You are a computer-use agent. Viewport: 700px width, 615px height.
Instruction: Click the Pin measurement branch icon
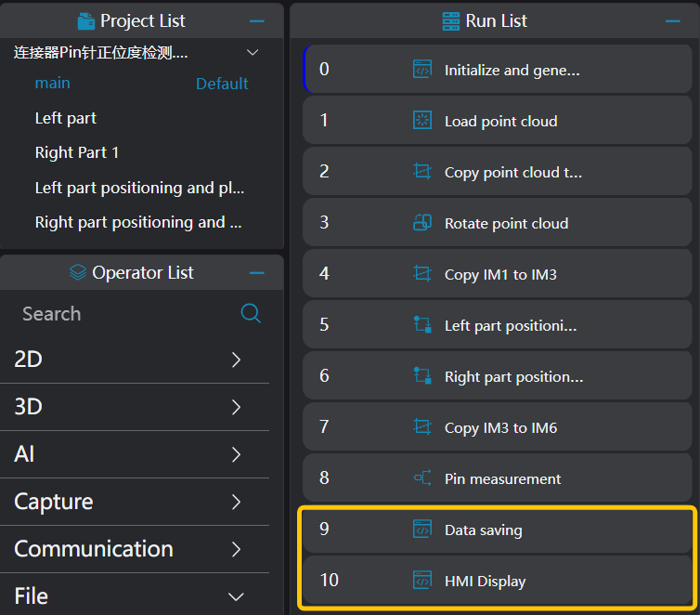422,478
